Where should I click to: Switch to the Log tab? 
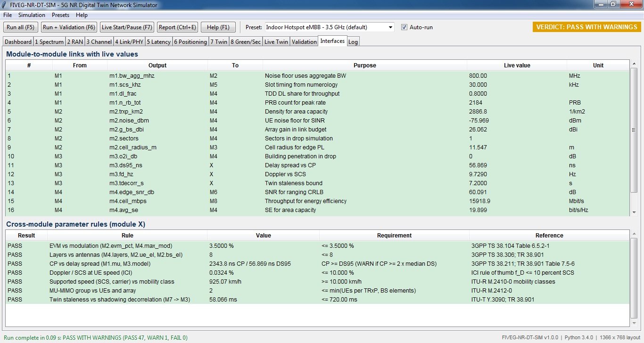point(353,42)
